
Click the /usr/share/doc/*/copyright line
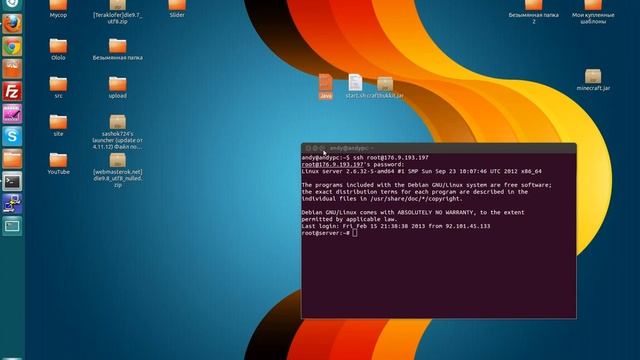(x=382, y=199)
